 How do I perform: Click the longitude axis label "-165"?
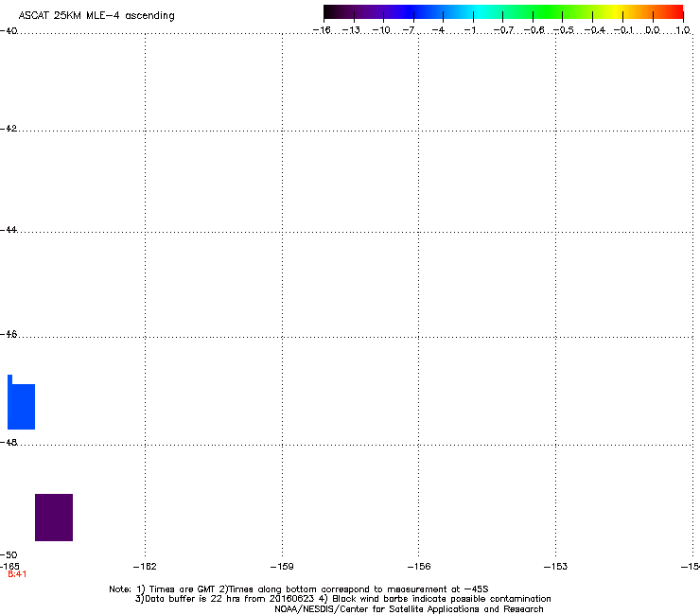9,567
